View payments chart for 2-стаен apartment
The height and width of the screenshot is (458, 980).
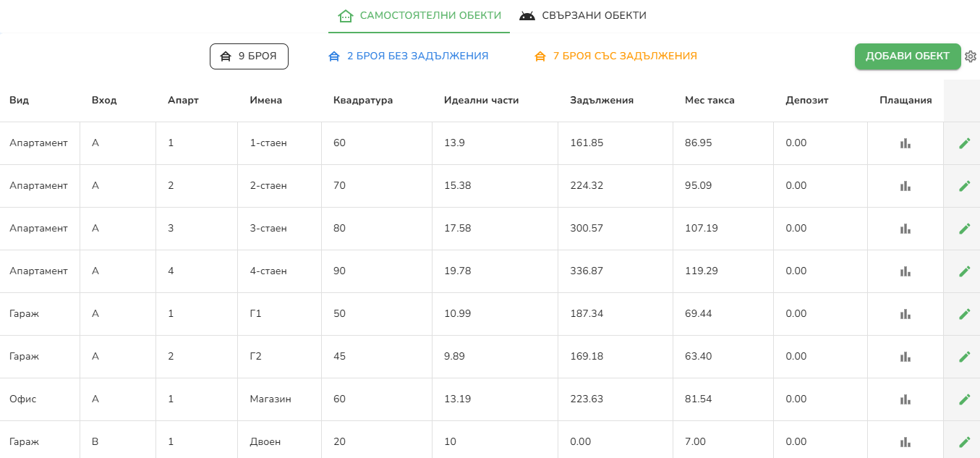pyautogui.click(x=905, y=185)
